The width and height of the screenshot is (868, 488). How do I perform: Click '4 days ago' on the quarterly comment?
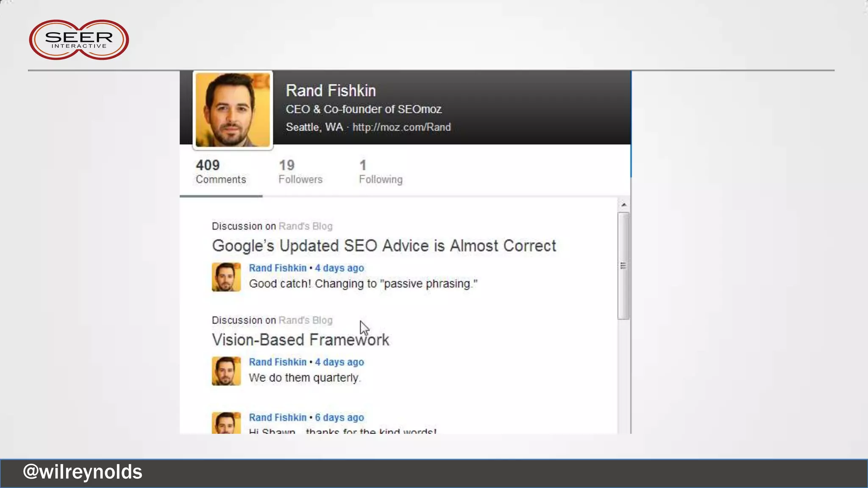click(x=339, y=362)
